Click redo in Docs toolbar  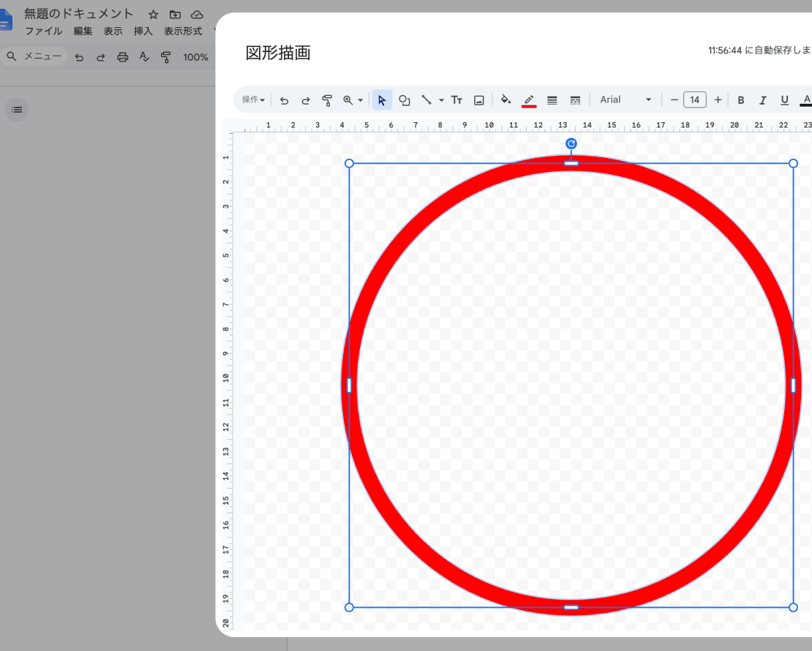pos(101,57)
